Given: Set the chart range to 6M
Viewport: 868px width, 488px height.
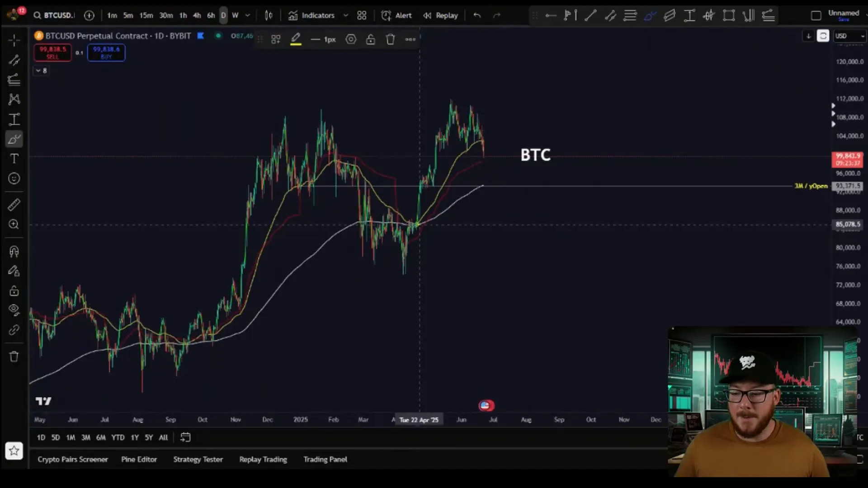Looking at the screenshot, I should coord(101,437).
